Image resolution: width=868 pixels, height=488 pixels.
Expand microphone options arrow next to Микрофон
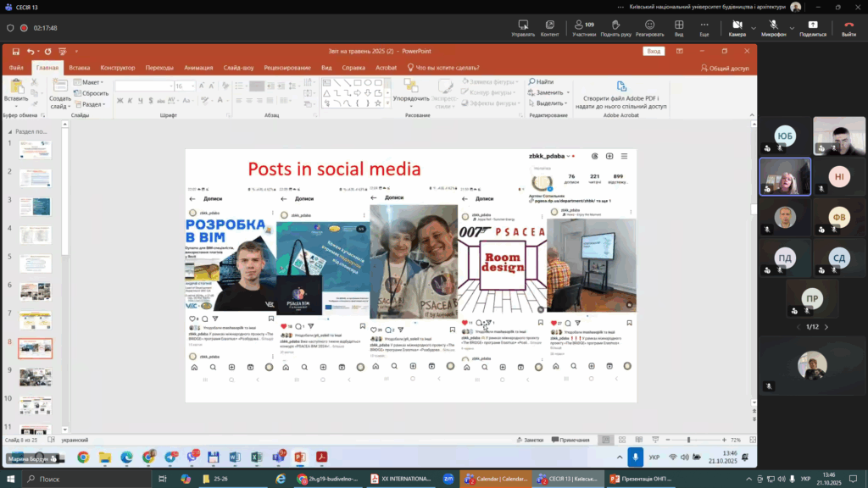pos(793,26)
